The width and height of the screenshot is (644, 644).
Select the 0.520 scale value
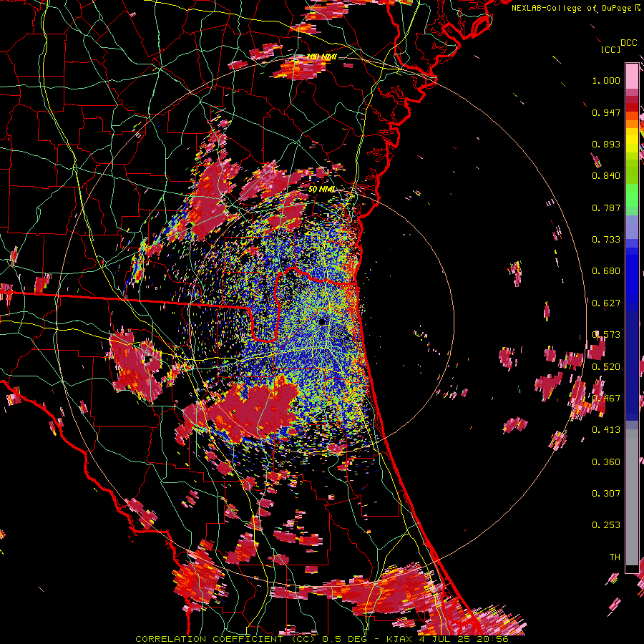606,367
